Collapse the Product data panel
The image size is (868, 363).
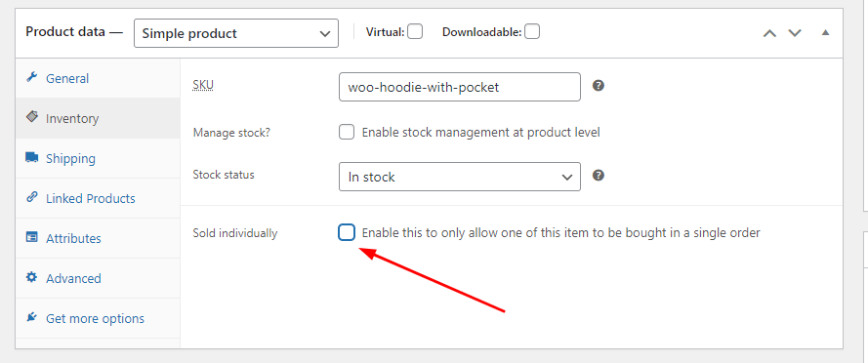coord(825,32)
